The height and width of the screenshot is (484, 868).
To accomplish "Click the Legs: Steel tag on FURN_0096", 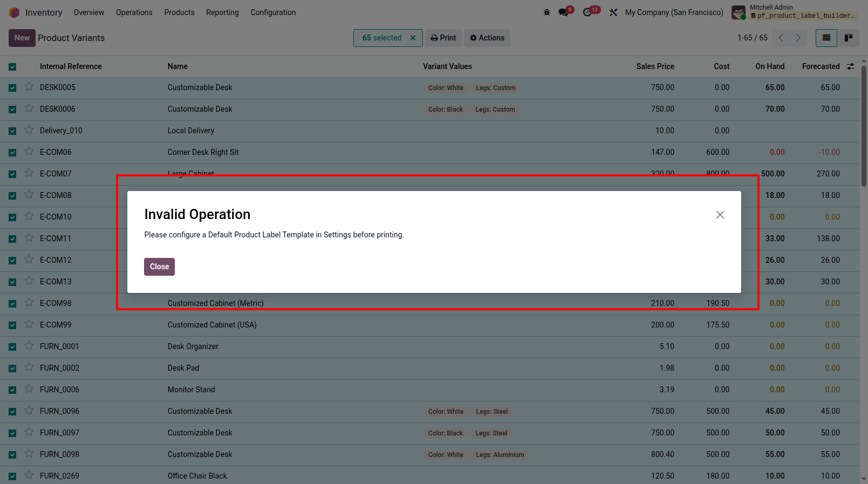I will [492, 411].
